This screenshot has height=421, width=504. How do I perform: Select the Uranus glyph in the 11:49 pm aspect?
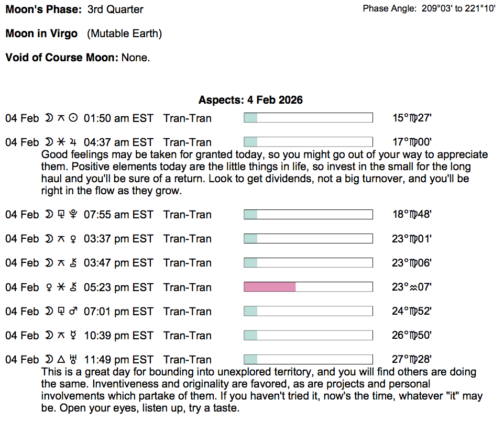coord(73,360)
